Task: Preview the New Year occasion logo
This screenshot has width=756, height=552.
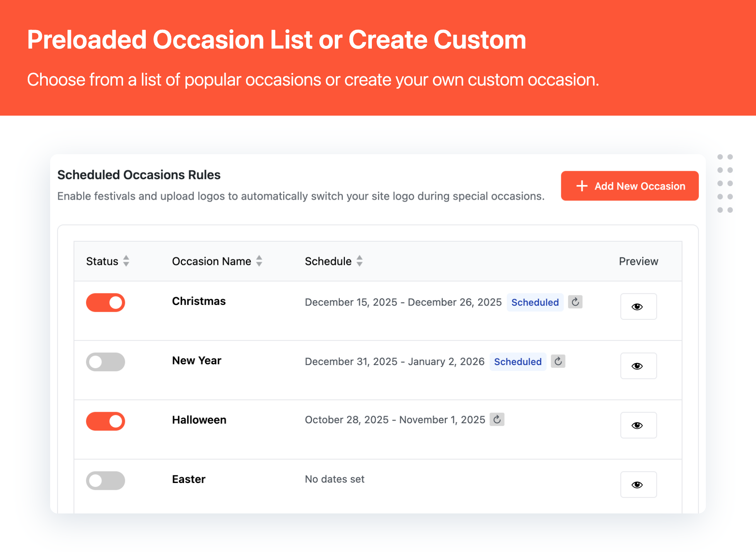Action: click(x=638, y=365)
